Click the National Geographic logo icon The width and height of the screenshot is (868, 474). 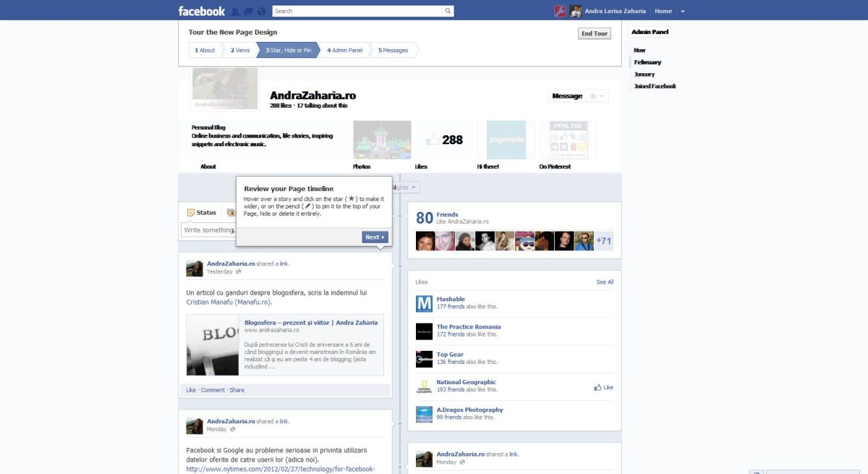point(424,386)
